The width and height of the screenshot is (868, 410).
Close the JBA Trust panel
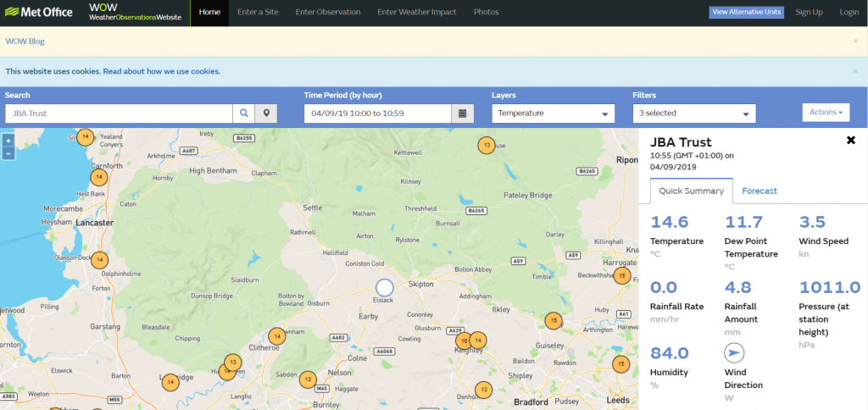click(851, 141)
